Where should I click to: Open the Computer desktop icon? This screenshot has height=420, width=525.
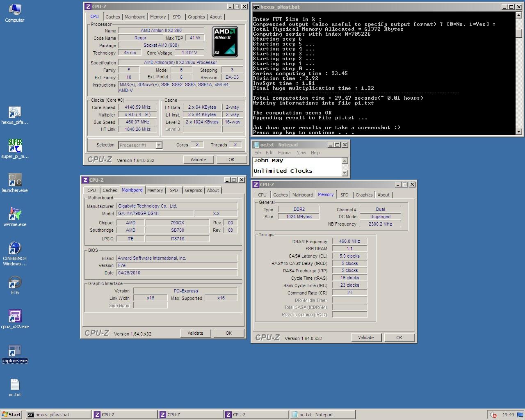(15, 12)
